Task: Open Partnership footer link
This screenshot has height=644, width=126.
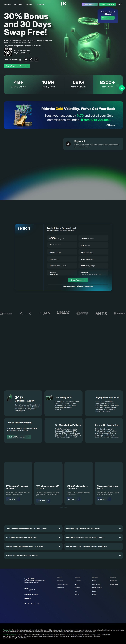Action: pos(113,581)
